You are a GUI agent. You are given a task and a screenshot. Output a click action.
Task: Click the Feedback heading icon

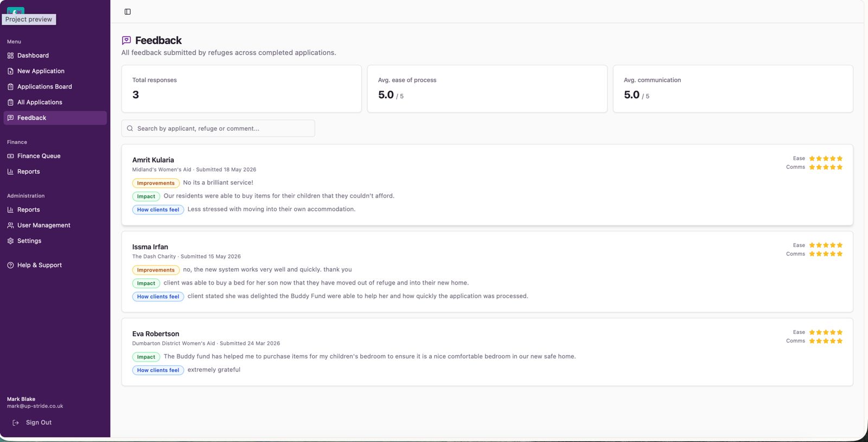(x=126, y=40)
